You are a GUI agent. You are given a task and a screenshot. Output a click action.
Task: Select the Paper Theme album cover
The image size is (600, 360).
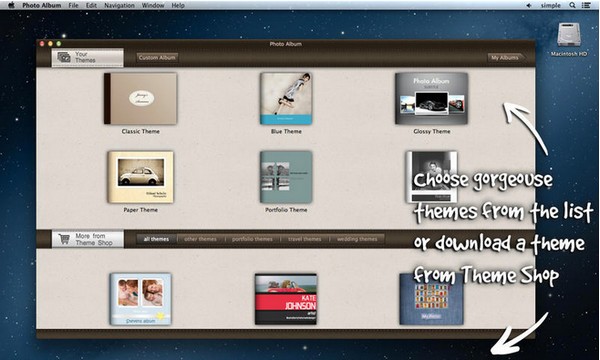click(x=140, y=177)
